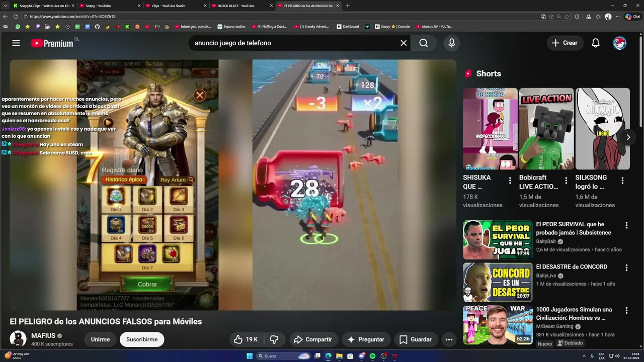The image size is (644, 362).
Task: Reload the current page
Action: tap(17, 17)
